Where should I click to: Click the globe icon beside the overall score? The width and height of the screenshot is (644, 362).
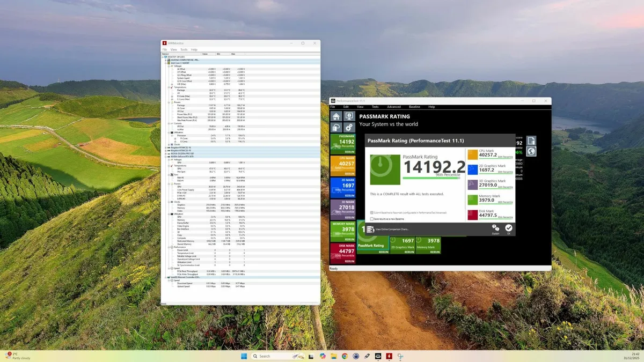pos(531,152)
